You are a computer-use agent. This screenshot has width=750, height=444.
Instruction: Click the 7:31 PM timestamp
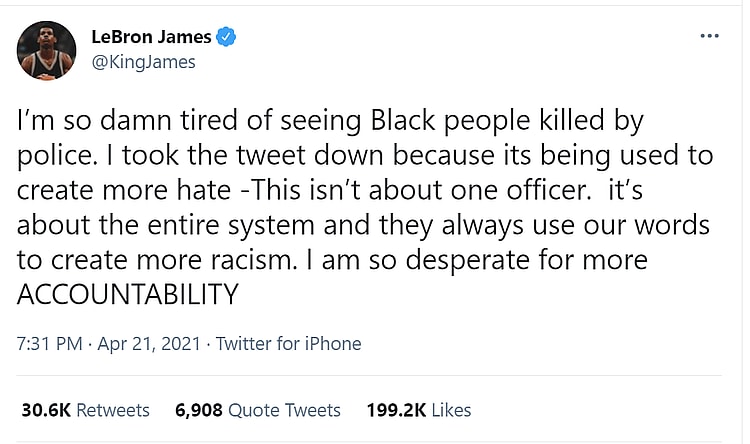tap(50, 344)
